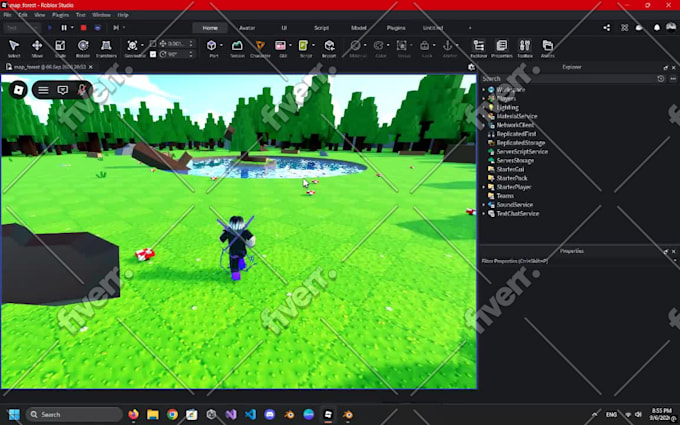
Task: Click the GUI insert icon
Action: (x=281, y=46)
